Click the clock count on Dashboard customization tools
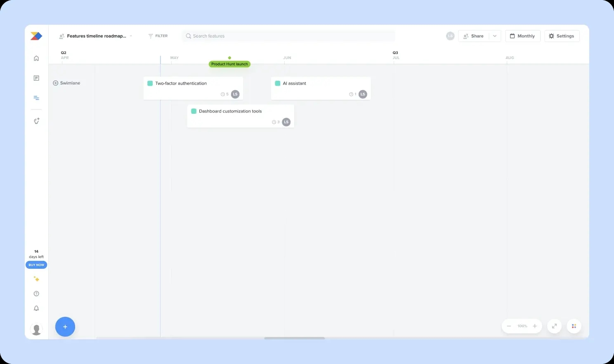614x364 pixels. (x=276, y=122)
